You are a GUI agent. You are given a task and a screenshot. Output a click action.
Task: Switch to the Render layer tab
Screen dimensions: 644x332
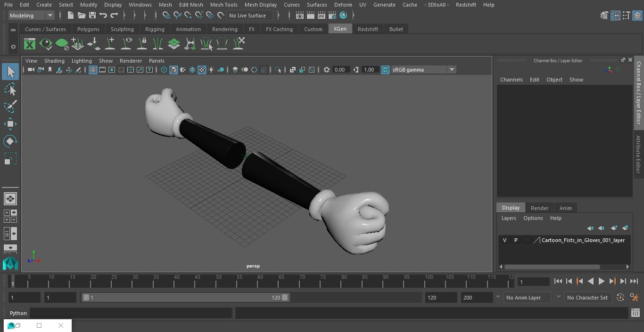539,208
